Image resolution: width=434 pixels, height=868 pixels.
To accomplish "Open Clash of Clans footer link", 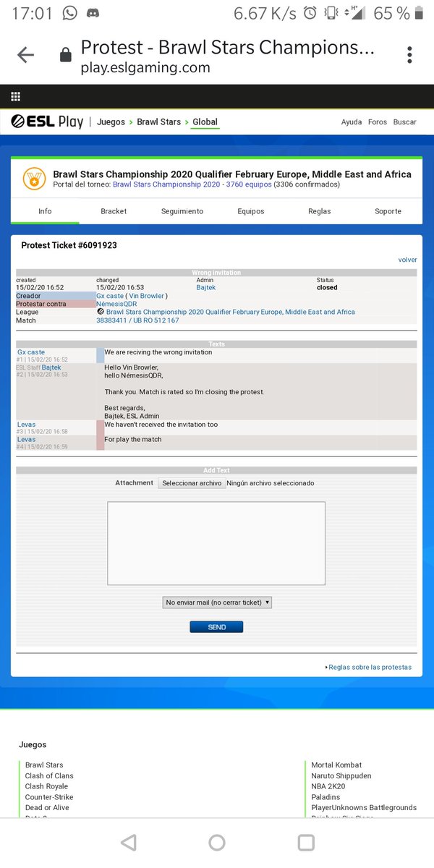I will click(x=49, y=775).
